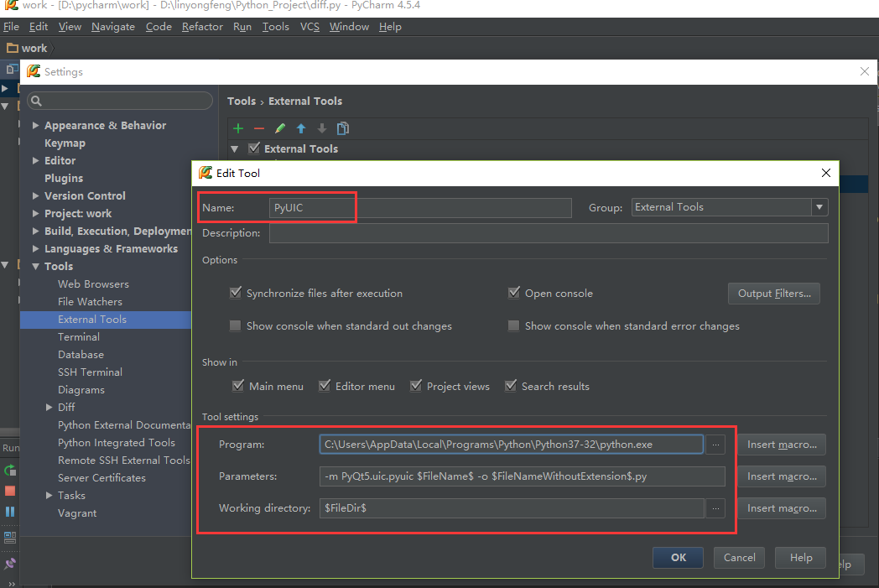Open the Tools menu
This screenshot has height=588, width=879.
pos(276,26)
